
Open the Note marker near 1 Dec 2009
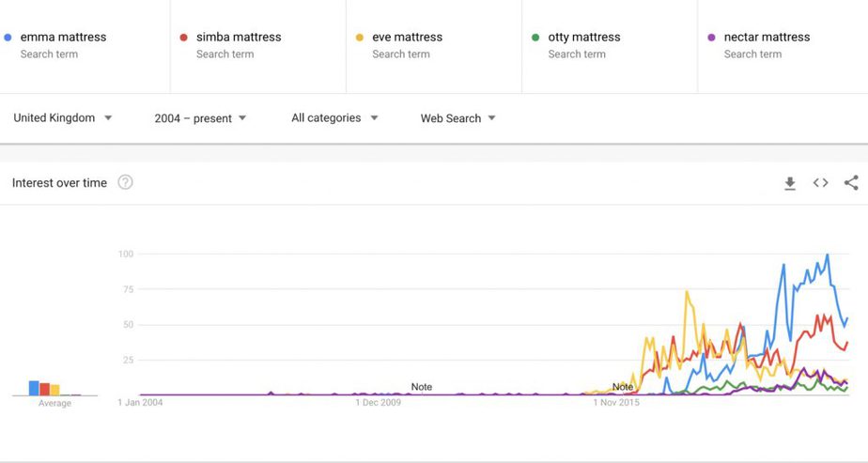(421, 387)
